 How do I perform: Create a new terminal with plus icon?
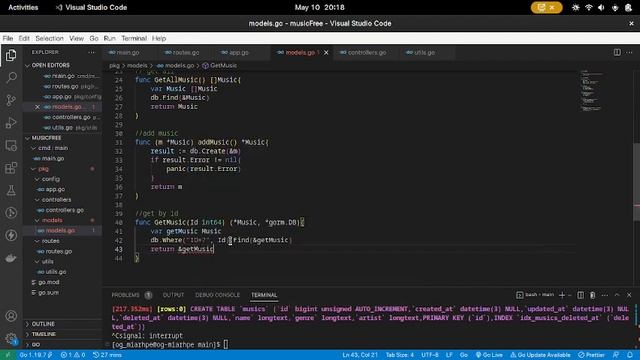coord(562,295)
